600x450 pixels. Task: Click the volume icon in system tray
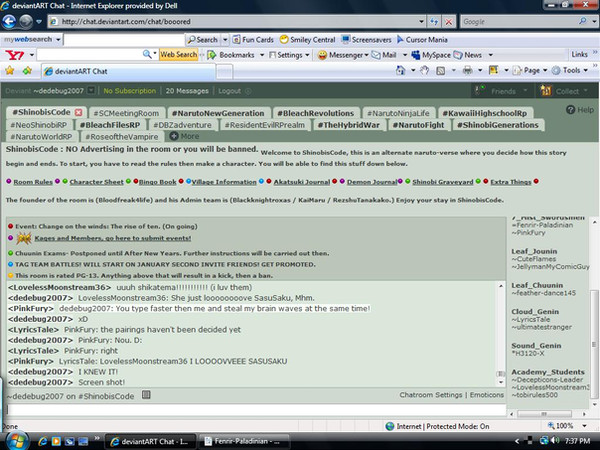coord(555,441)
